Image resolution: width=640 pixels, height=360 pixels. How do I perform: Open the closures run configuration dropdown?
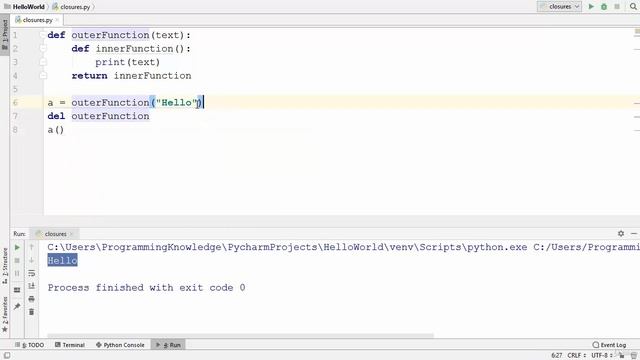coord(559,7)
